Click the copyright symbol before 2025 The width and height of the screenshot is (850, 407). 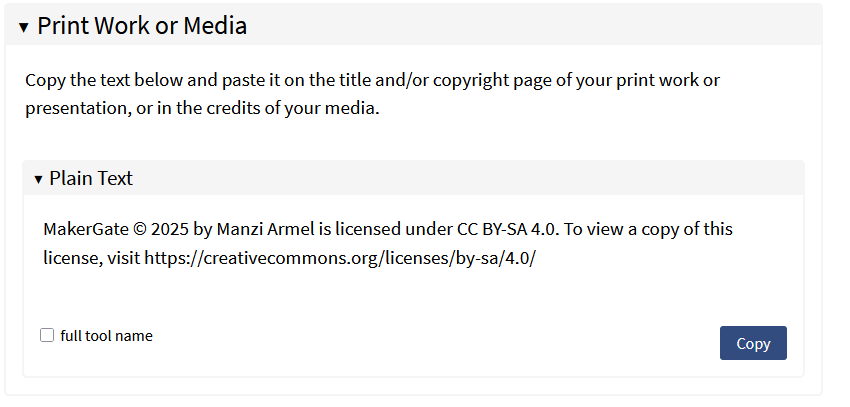coord(139,229)
